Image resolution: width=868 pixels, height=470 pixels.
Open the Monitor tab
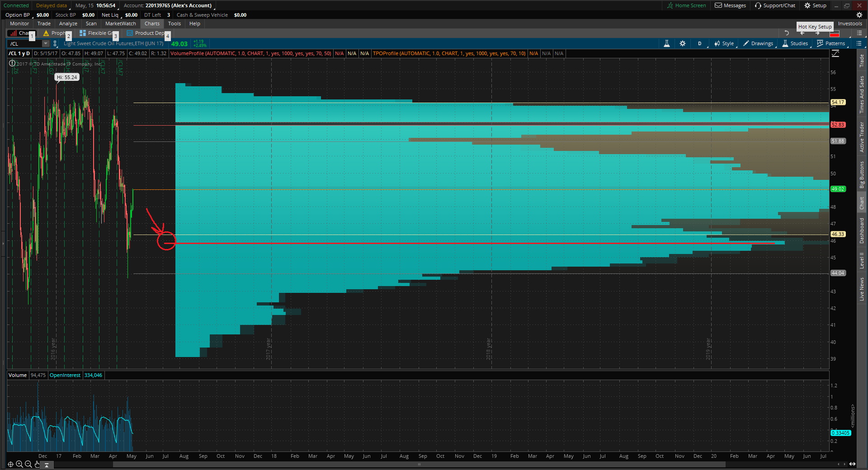coord(19,23)
